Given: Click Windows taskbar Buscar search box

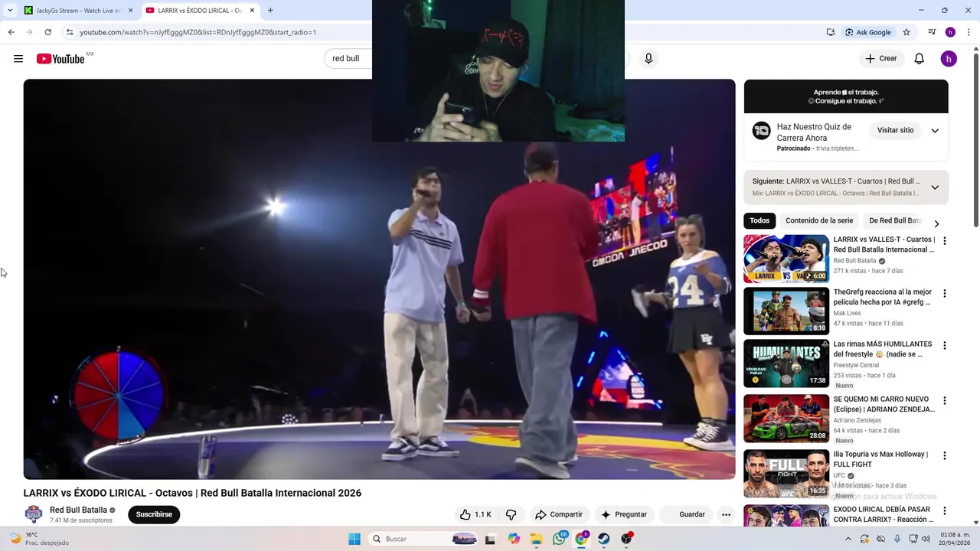Looking at the screenshot, I should [424, 539].
